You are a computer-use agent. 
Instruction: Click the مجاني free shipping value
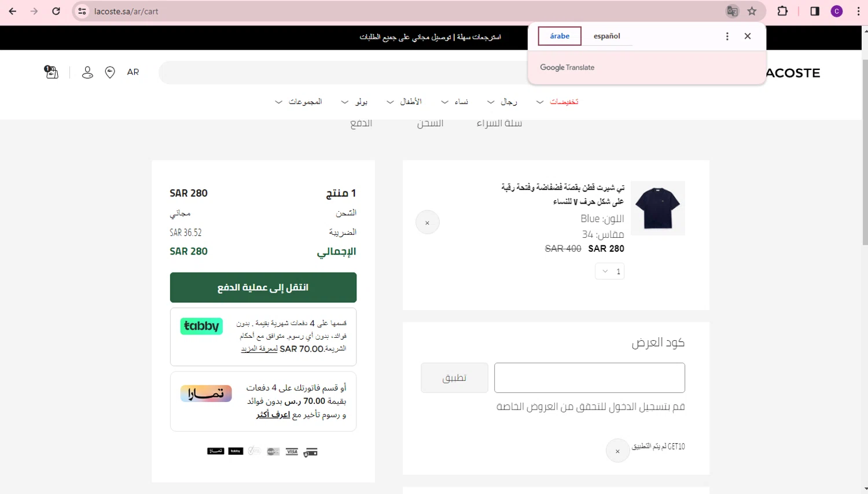point(180,213)
